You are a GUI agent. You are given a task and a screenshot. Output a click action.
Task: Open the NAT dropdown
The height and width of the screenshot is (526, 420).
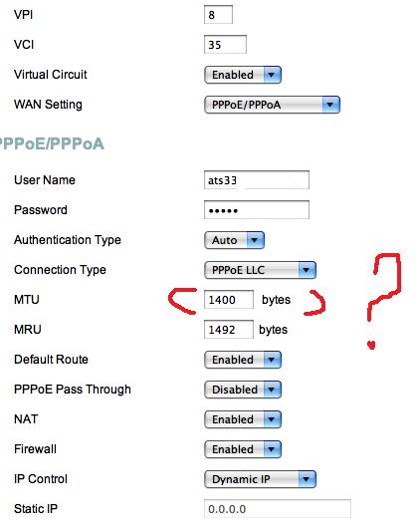(243, 419)
